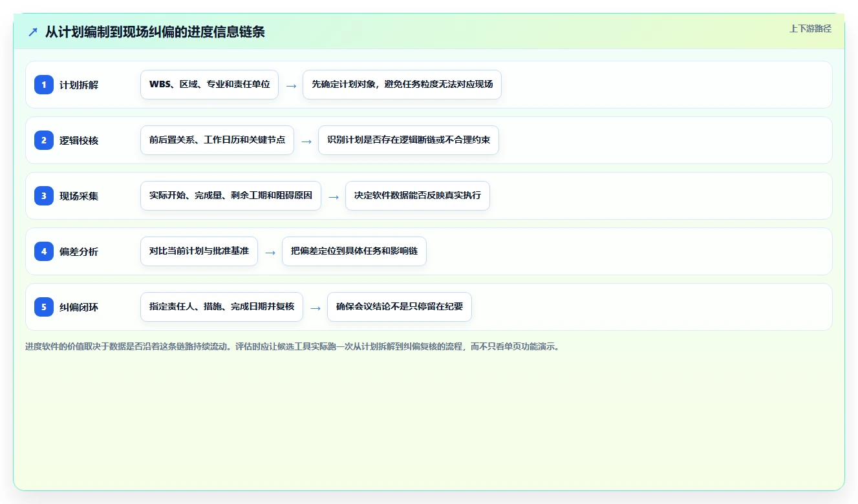The image size is (858, 504).
Task: Click the 前后置关系、工作日历和关键节点 chip
Action: pos(217,140)
